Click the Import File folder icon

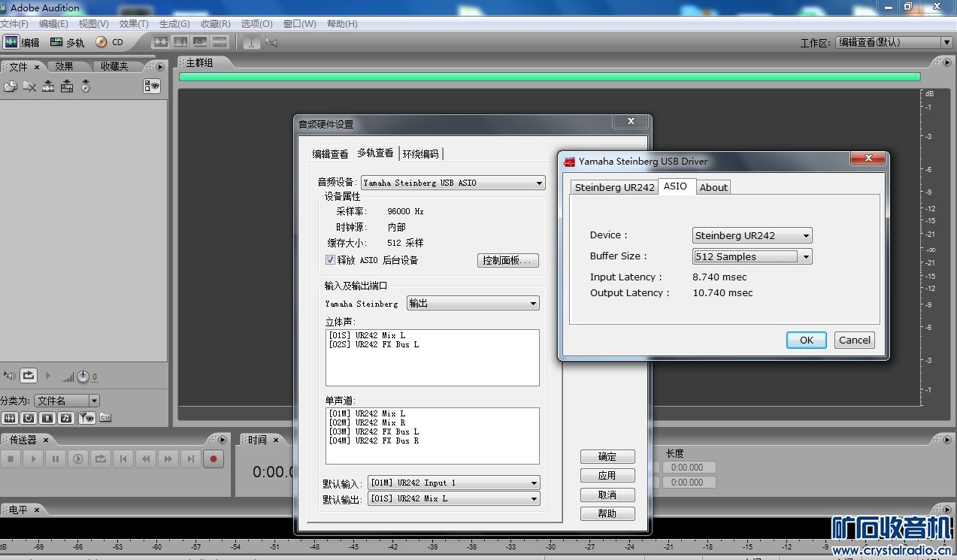10,86
